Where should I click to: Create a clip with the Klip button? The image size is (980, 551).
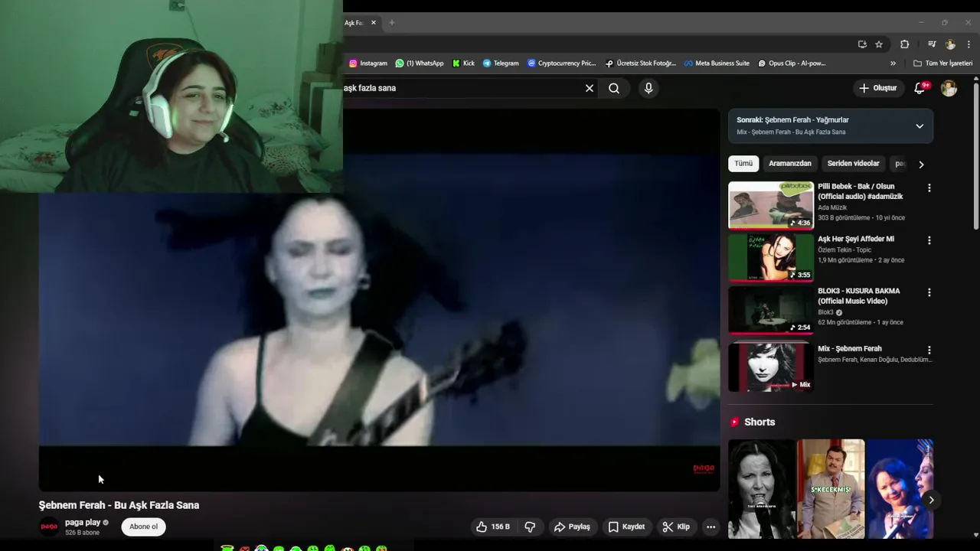click(x=676, y=527)
